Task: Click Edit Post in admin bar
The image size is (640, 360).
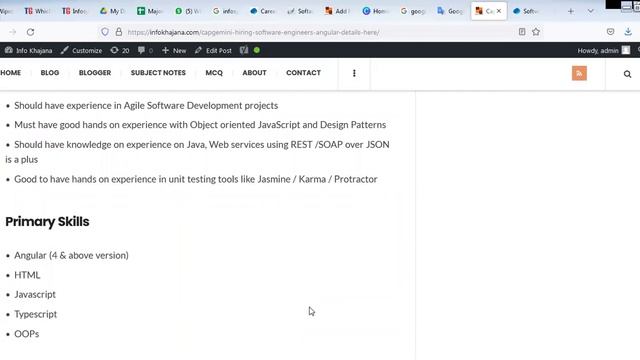Action: click(x=213, y=50)
